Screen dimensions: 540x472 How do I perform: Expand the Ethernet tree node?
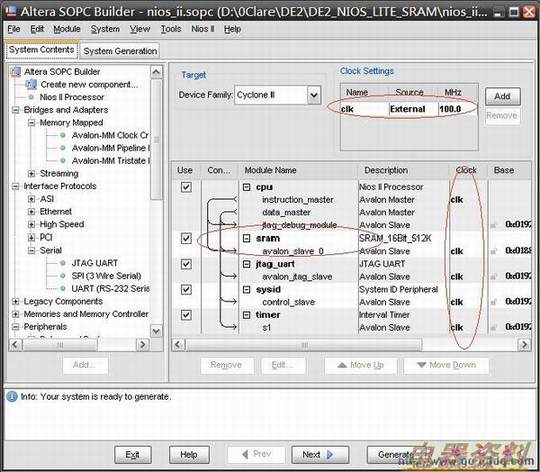point(31,212)
